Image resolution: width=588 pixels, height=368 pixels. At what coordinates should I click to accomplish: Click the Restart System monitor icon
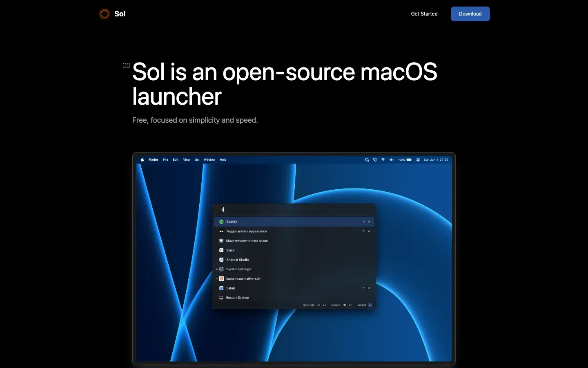[221, 298]
